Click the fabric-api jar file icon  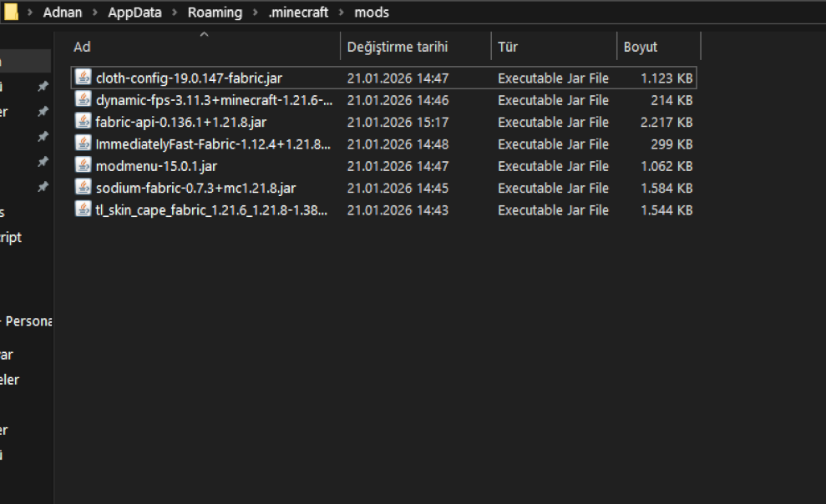coord(83,122)
